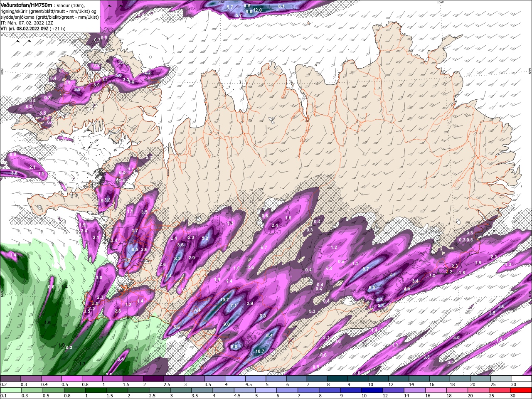Image resolution: width=532 pixels, height=399 pixels.
Task: Click the 4.1 precipitation value
Action: coord(393,275)
